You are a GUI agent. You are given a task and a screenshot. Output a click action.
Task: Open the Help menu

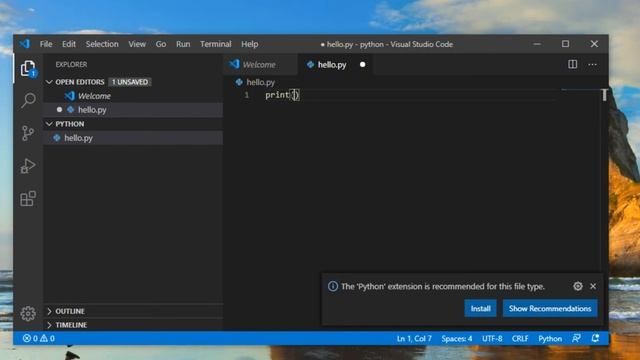249,44
